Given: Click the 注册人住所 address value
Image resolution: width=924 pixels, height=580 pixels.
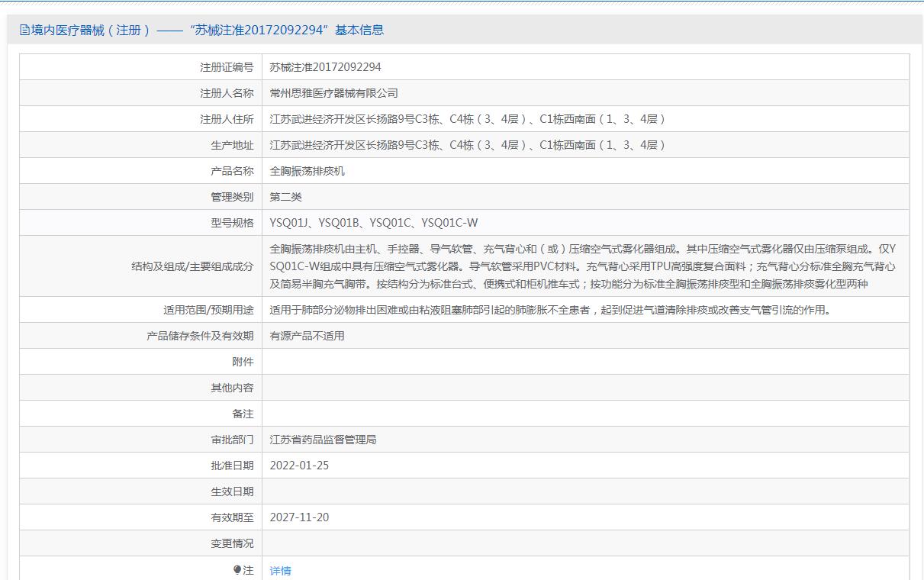Looking at the screenshot, I should tap(467, 119).
